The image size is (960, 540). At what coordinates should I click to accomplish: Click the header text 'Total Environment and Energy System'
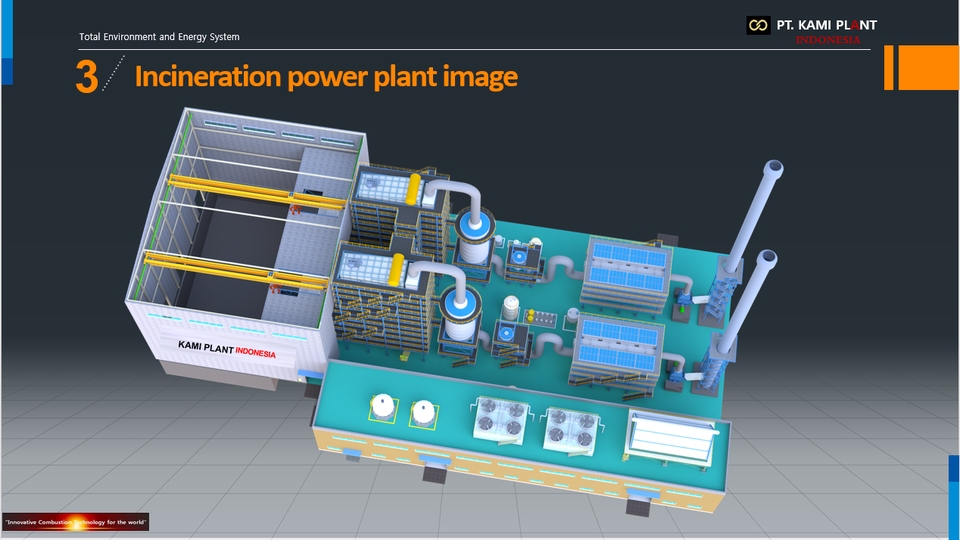pyautogui.click(x=159, y=37)
